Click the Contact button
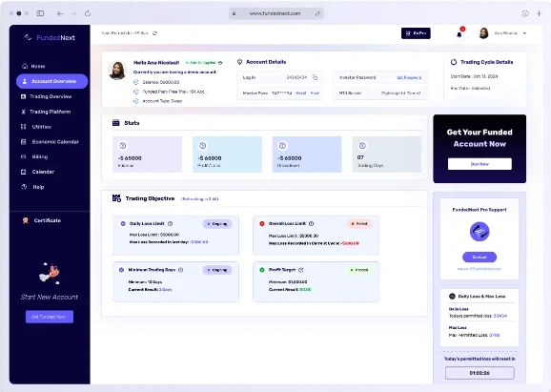 [x=480, y=257]
